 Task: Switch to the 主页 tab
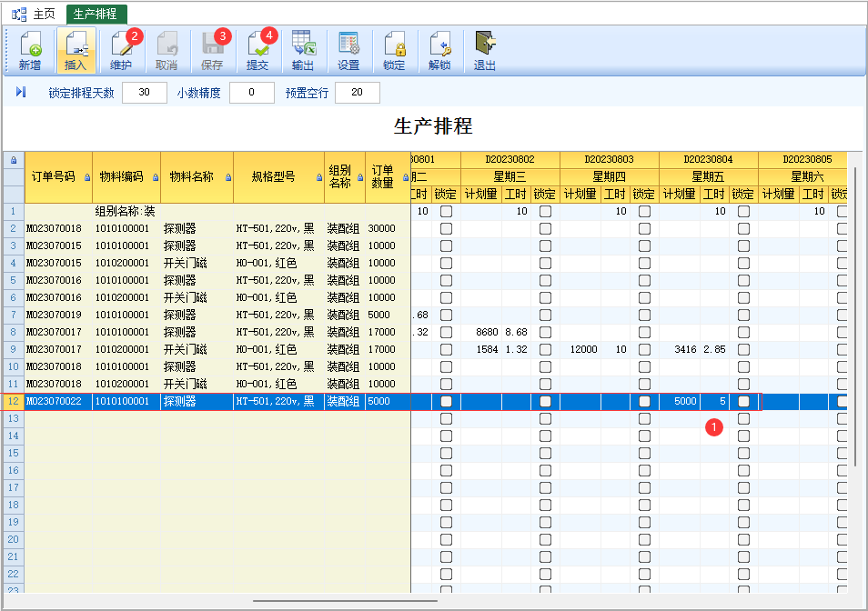pos(36,14)
